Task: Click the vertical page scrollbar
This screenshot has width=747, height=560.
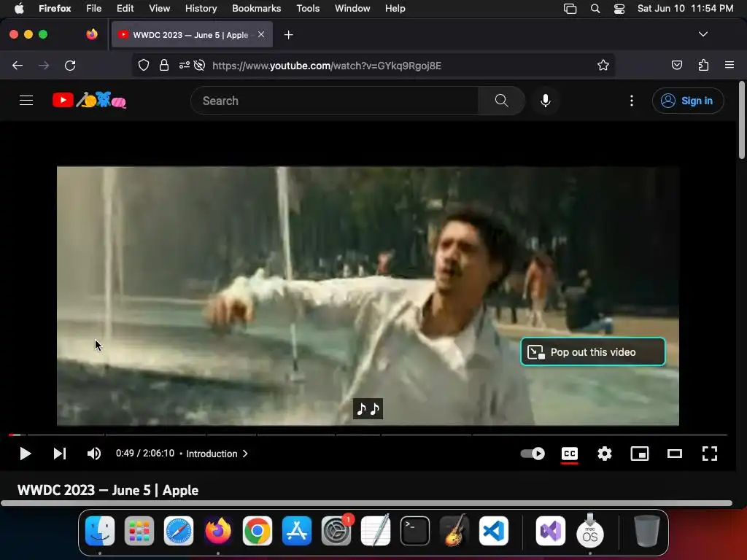Action: (741, 120)
